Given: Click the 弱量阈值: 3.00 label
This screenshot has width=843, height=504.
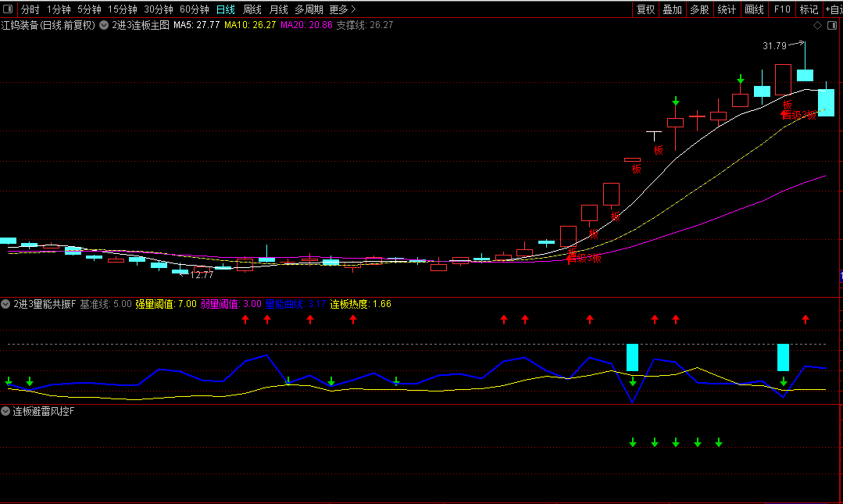Looking at the screenshot, I should (231, 305).
